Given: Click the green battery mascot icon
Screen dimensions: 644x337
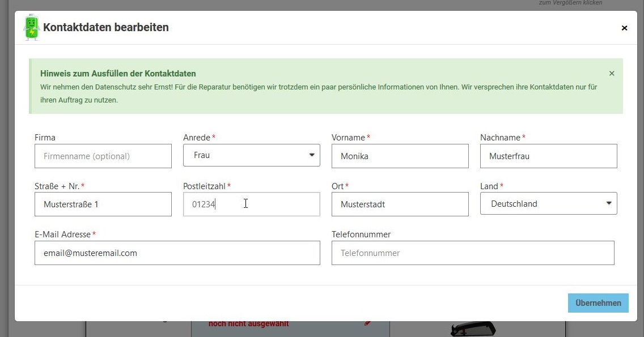Looking at the screenshot, I should (x=32, y=27).
